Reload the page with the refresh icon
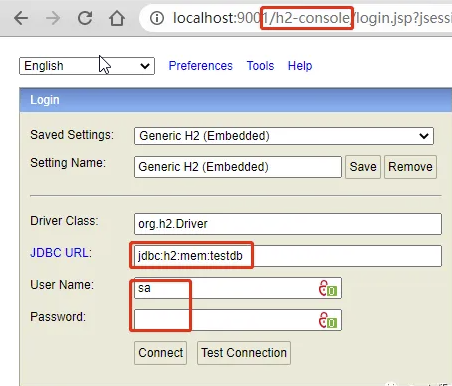This screenshot has height=386, width=452. click(85, 18)
